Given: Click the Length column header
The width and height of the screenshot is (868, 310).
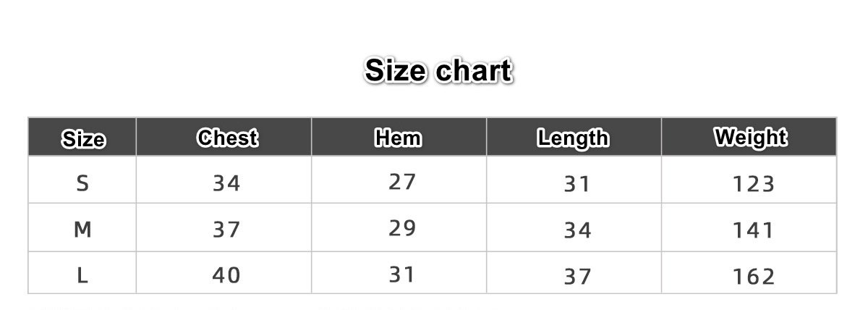Looking at the screenshot, I should click(573, 138).
